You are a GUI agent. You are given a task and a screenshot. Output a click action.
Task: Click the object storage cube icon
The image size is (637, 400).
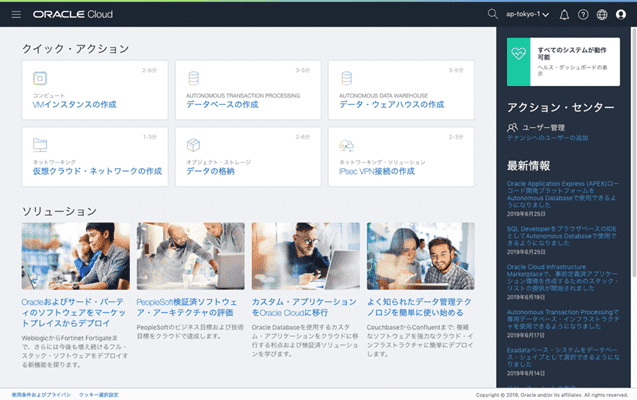pyautogui.click(x=193, y=145)
